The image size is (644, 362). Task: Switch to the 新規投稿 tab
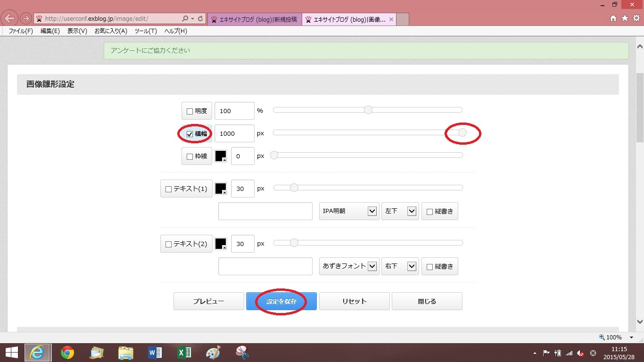pyautogui.click(x=255, y=19)
